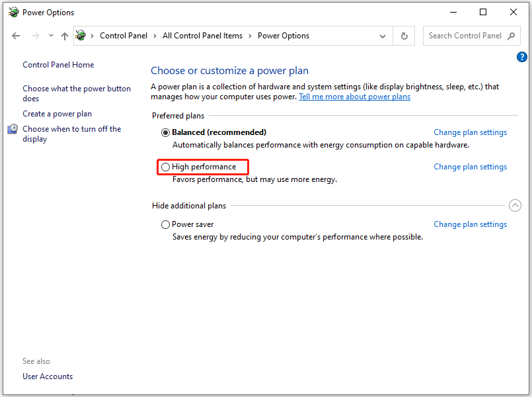Select the Balanced (recommended) radio button
Screen dimensions: 532x397
coord(165,132)
